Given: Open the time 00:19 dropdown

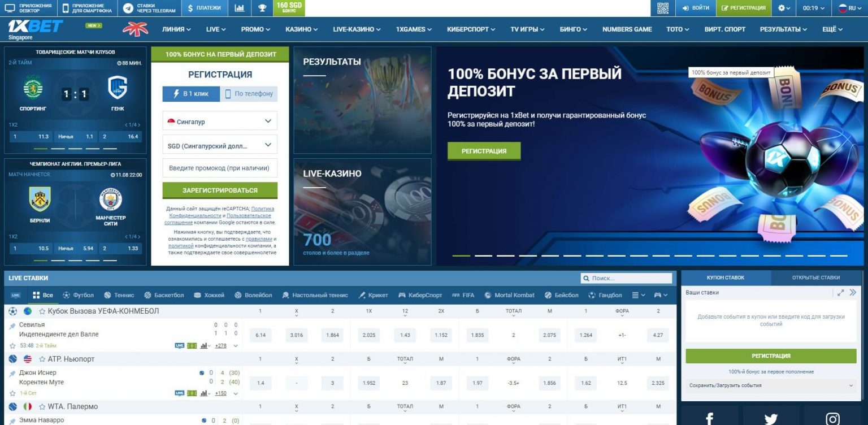Looking at the screenshot, I should tap(813, 8).
